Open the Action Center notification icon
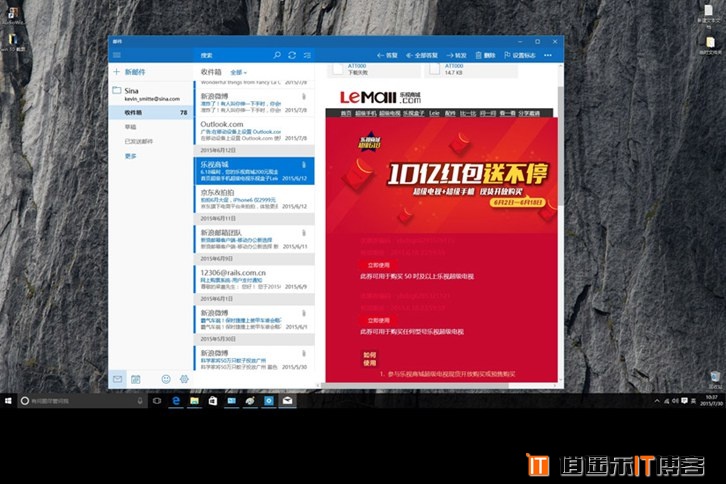 coord(684,401)
